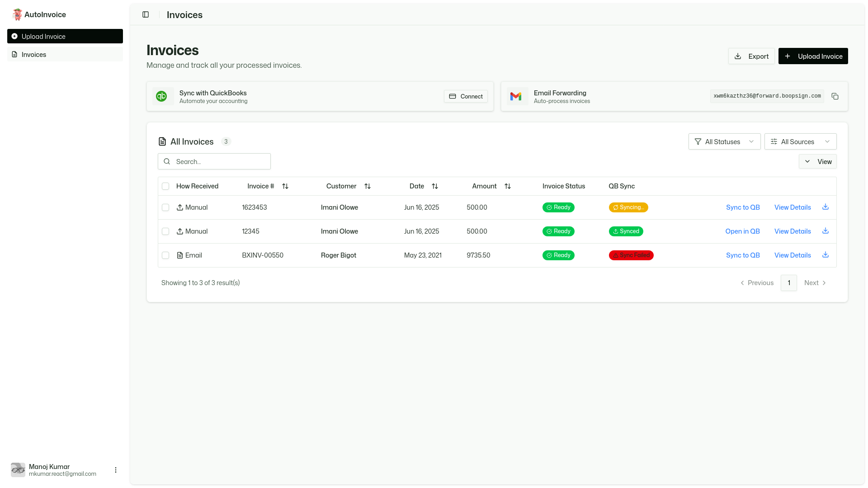Click the QuickBooks icon
This screenshot has height=488, width=868.
[162, 96]
